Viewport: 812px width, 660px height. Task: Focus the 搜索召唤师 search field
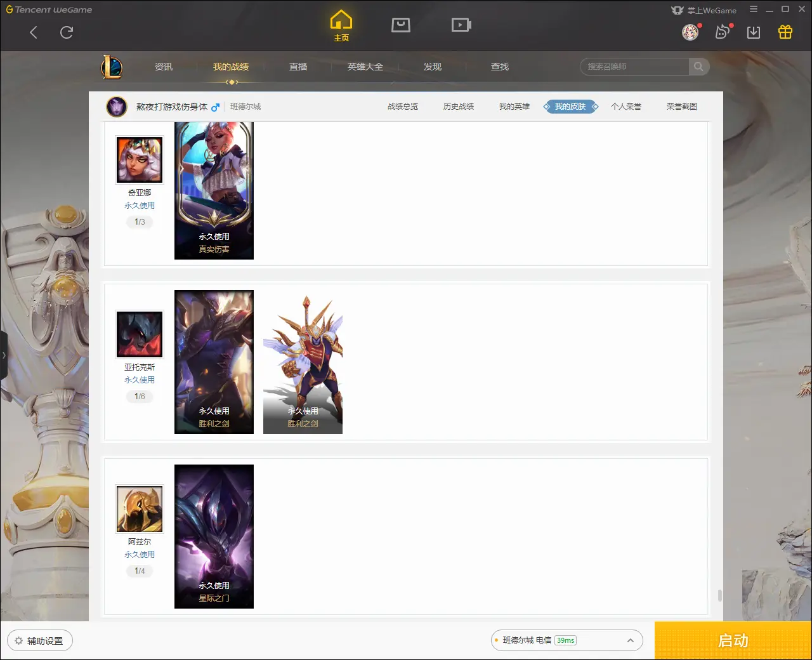[634, 67]
